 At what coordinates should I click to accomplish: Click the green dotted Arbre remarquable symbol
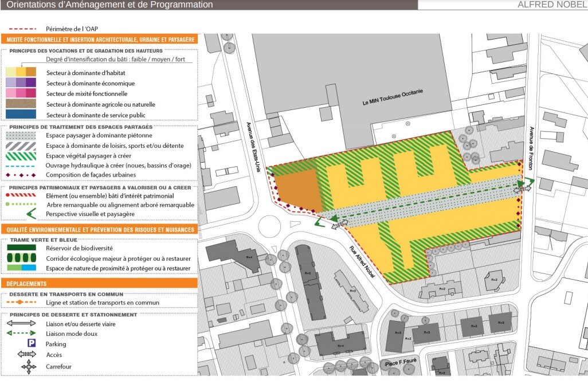pyautogui.click(x=21, y=205)
